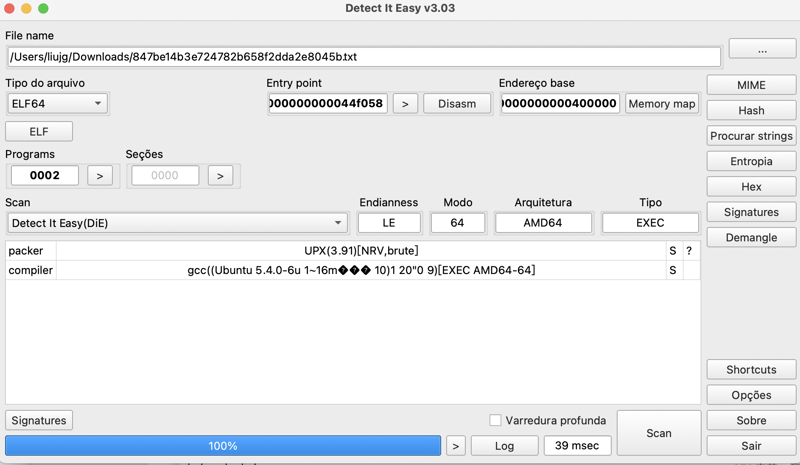
Task: Click the S button in compiler row
Action: point(673,270)
